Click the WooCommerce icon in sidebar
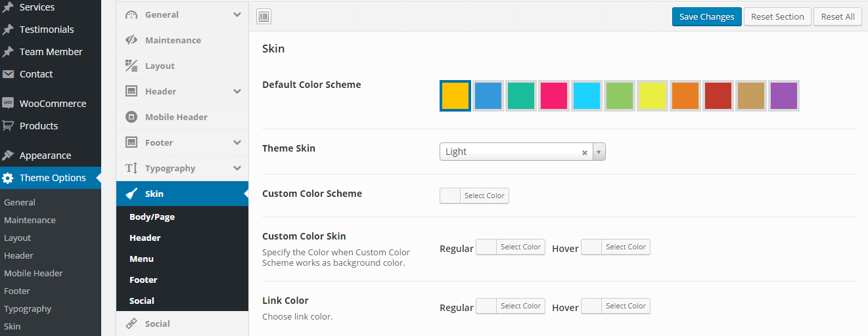868x336 pixels. (x=8, y=103)
